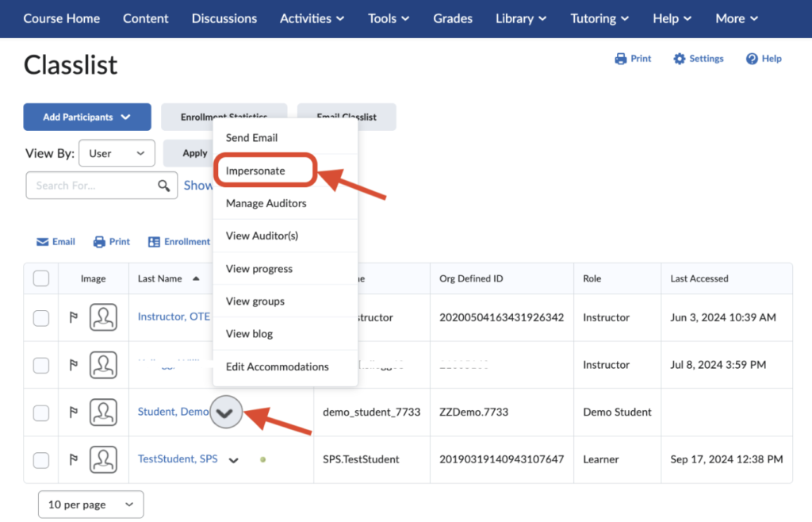812x522 pixels.
Task: Click the Image column header
Action: (x=94, y=278)
